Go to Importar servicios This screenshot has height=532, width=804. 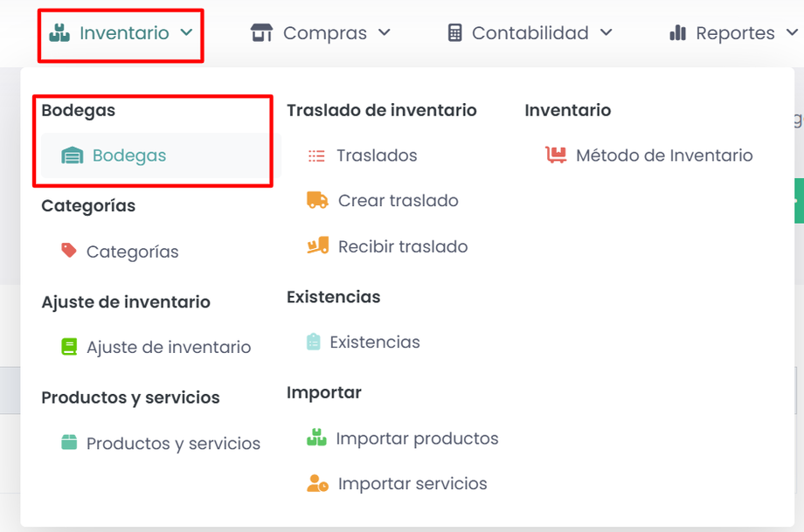pos(412,484)
